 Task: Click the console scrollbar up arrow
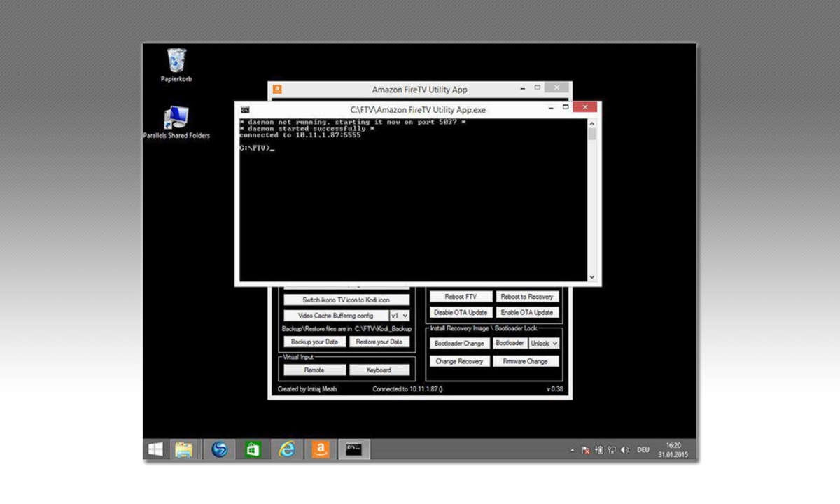click(x=592, y=122)
